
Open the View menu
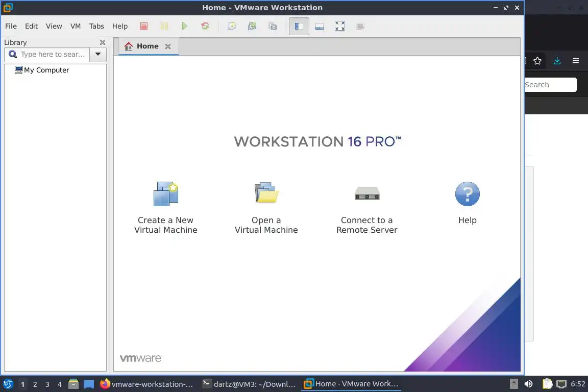(54, 26)
